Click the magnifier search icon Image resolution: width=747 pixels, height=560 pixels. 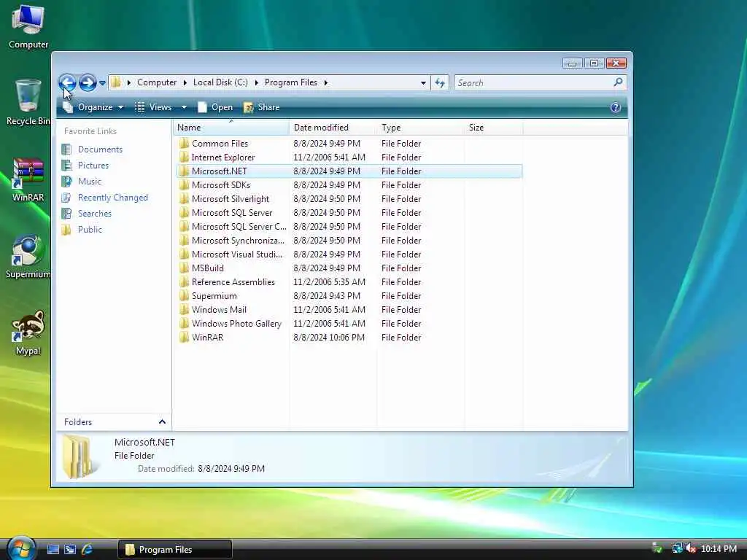(x=619, y=82)
